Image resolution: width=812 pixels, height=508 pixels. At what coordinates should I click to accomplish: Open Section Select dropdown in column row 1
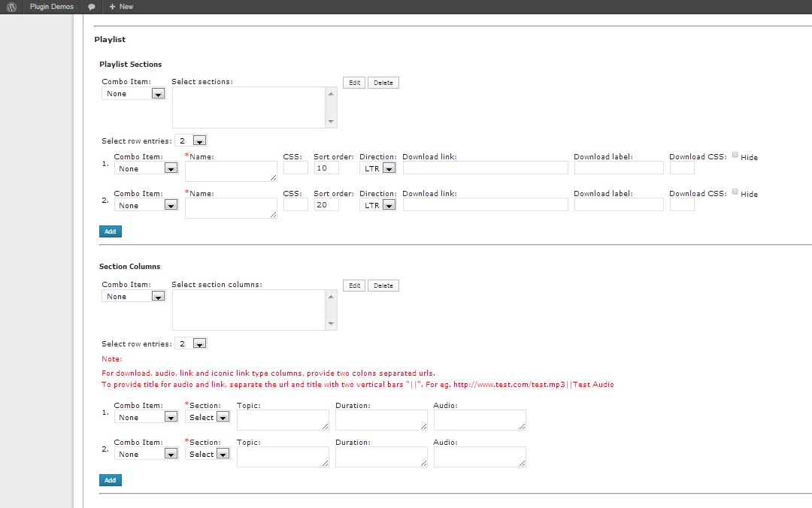click(x=208, y=417)
